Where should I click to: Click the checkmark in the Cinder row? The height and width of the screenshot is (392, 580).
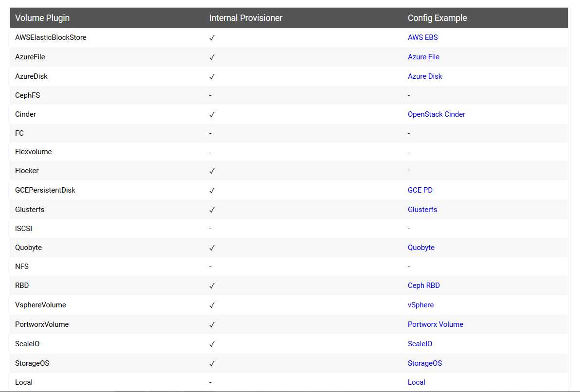(212, 115)
